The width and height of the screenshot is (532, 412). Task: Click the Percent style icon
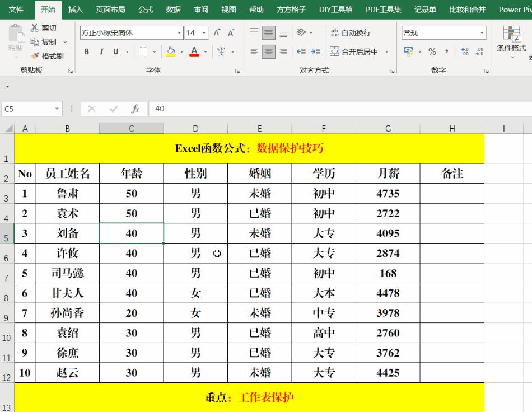click(433, 52)
